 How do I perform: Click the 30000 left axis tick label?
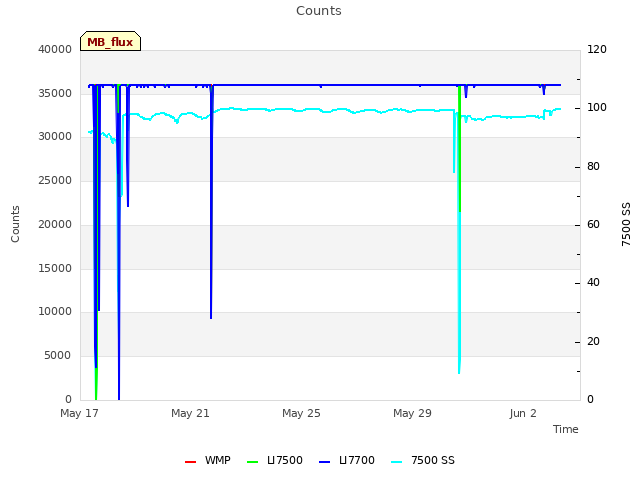[x=55, y=136]
